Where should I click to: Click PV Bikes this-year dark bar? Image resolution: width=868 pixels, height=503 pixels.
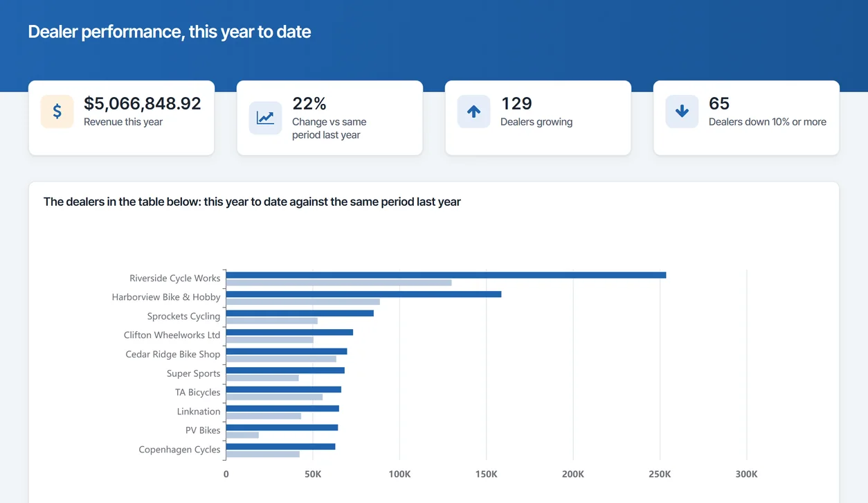[x=282, y=427]
